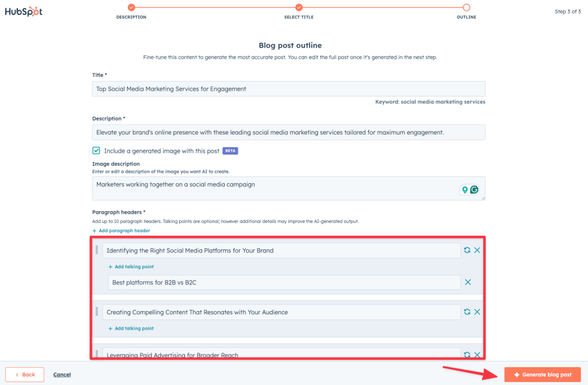Cancel the blog post creation
Viewport: 588px width, 385px height.
pos(62,375)
